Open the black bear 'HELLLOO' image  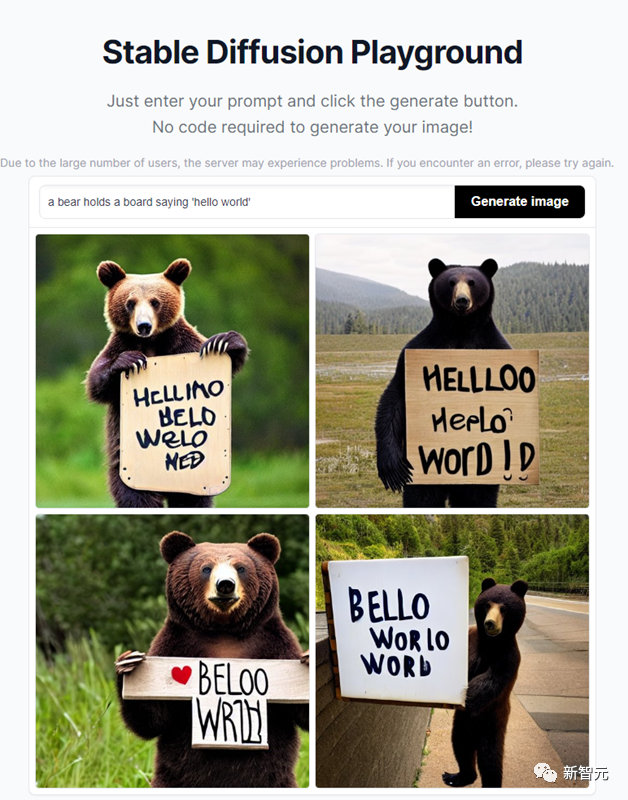point(452,371)
